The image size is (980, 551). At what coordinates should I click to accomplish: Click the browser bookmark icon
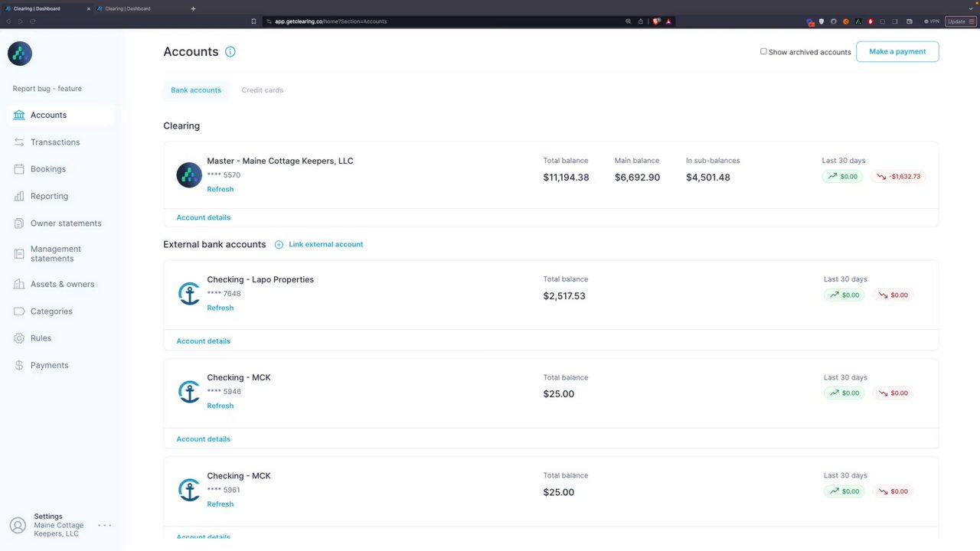[253, 21]
